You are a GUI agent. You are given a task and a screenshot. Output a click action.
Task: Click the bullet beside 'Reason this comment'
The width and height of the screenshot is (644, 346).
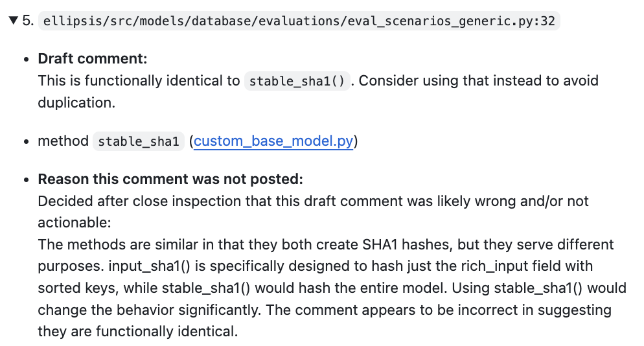(x=27, y=180)
